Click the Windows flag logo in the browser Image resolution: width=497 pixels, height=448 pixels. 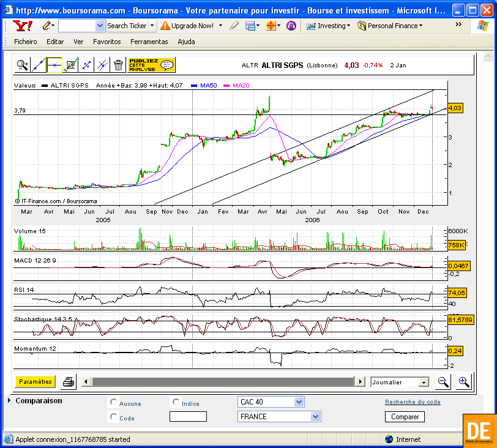(482, 26)
